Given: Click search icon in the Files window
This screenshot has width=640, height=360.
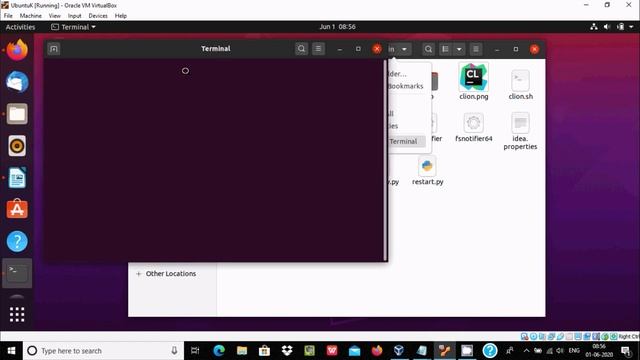Looking at the screenshot, I should [x=428, y=49].
